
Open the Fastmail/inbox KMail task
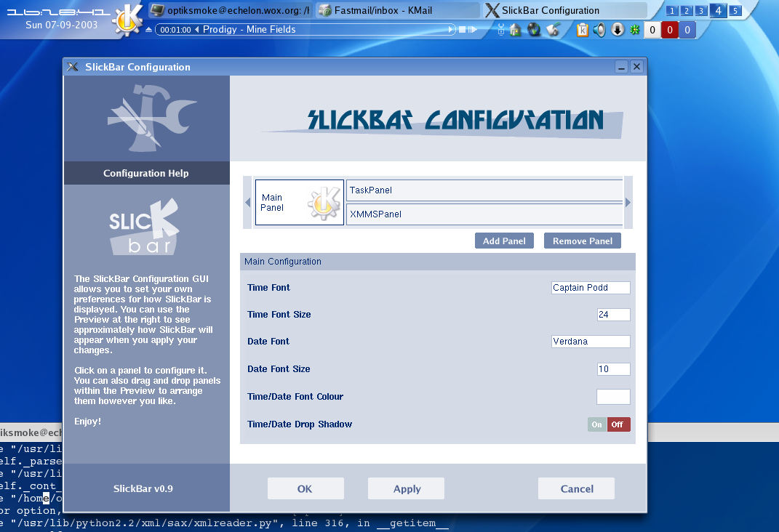point(398,10)
